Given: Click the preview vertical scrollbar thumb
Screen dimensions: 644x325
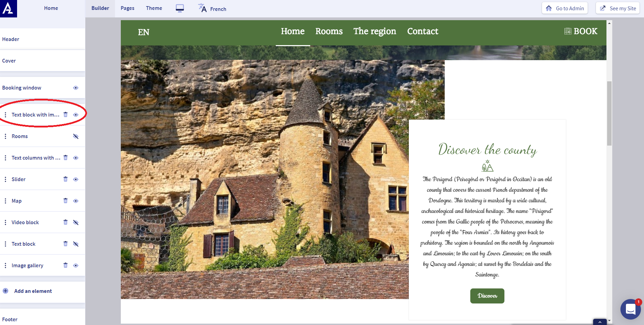Looking at the screenshot, I should (x=609, y=113).
